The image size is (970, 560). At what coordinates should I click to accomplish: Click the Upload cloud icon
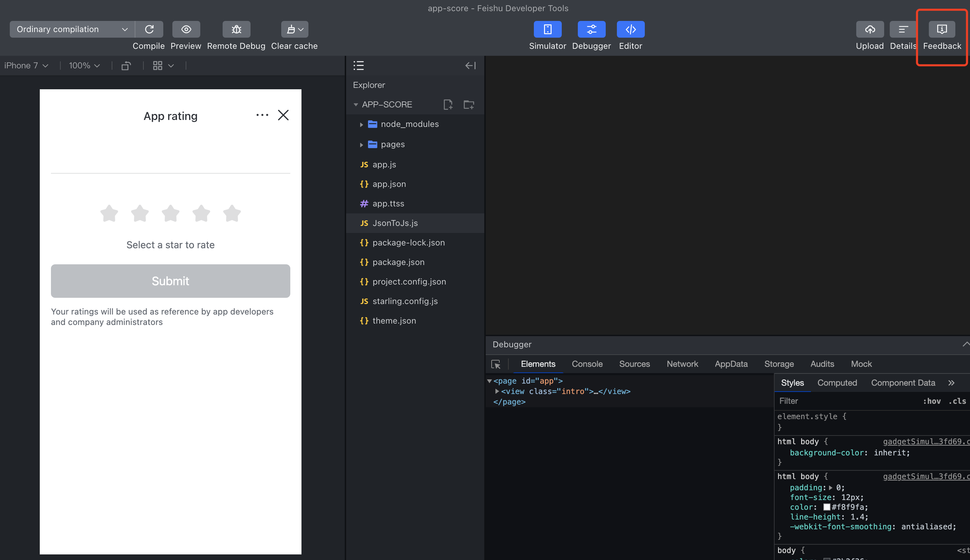click(x=870, y=29)
